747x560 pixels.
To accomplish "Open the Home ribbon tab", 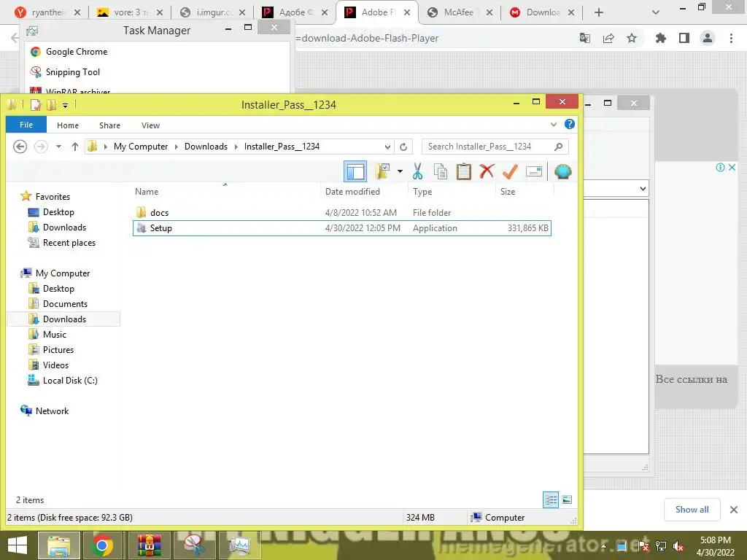I will pyautogui.click(x=68, y=125).
